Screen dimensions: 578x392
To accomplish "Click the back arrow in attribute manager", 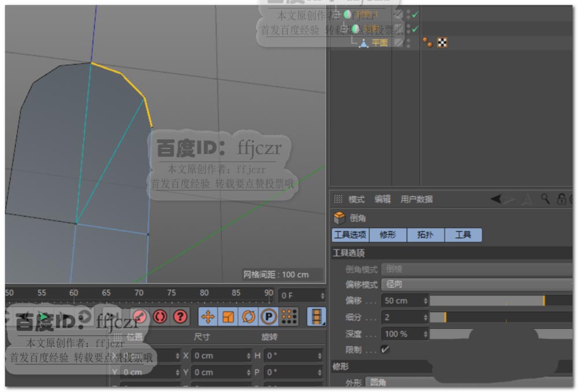I will [496, 199].
